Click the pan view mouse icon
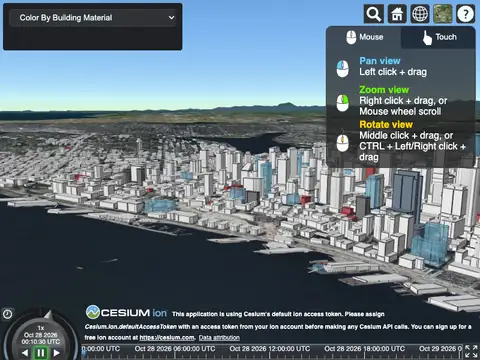 (342, 68)
